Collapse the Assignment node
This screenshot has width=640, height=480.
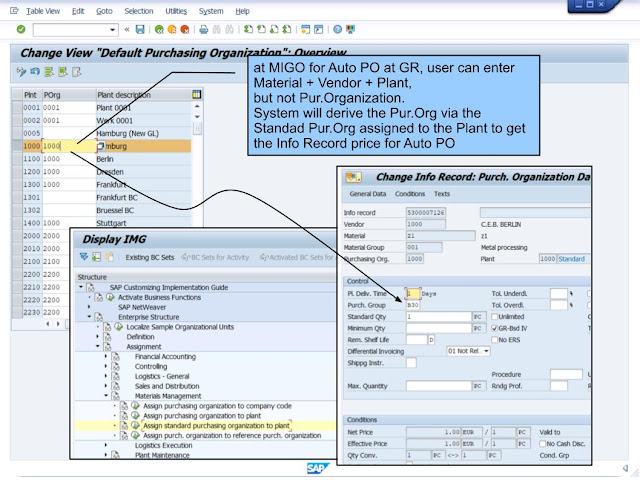coord(98,347)
